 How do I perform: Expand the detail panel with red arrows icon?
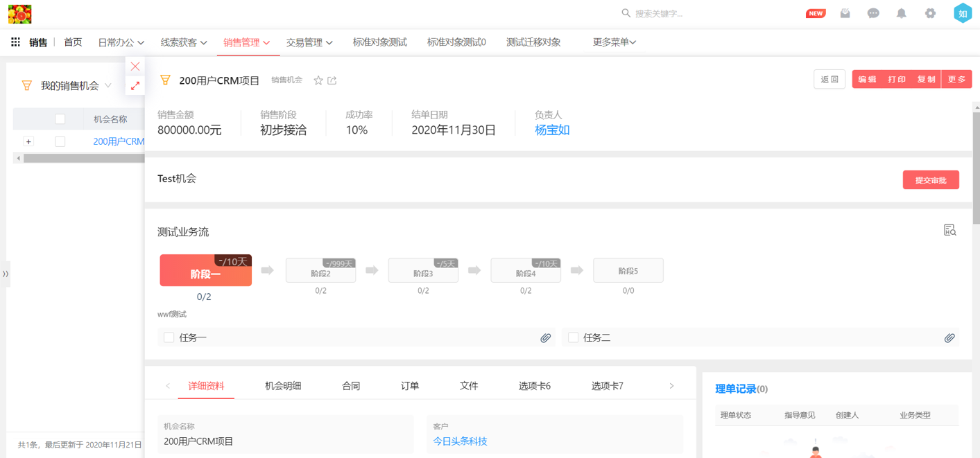135,86
